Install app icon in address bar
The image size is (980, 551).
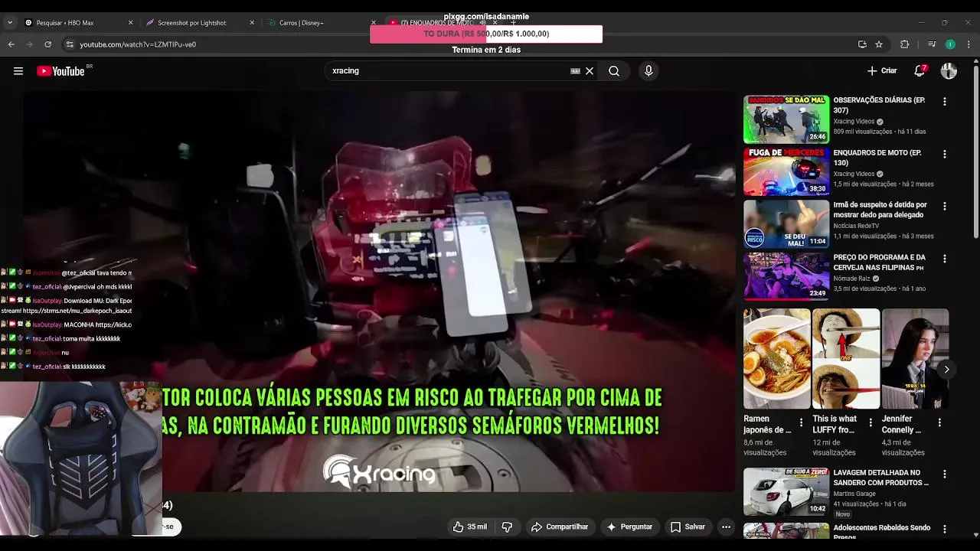pos(862,44)
